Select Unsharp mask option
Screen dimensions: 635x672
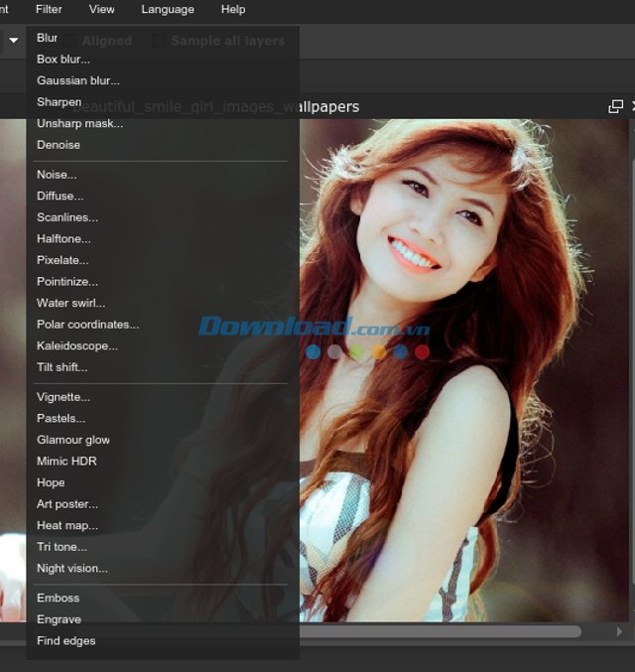(80, 123)
